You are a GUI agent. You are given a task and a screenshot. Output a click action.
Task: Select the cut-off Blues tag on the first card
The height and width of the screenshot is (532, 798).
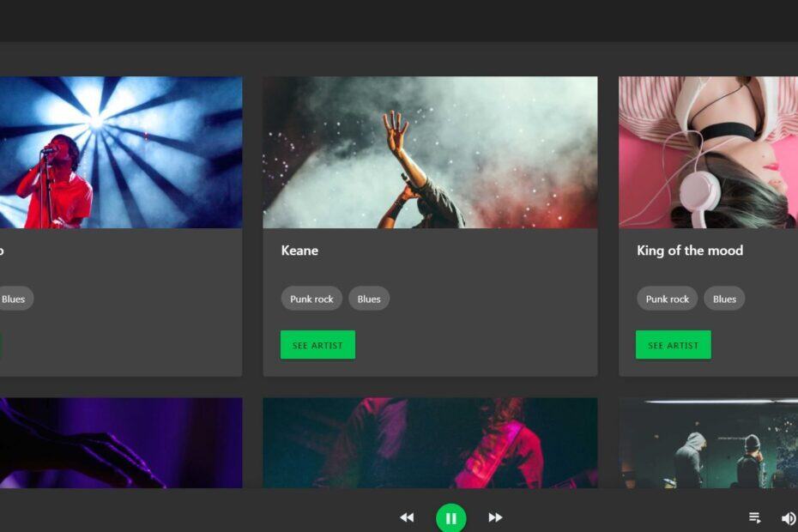pos(14,299)
